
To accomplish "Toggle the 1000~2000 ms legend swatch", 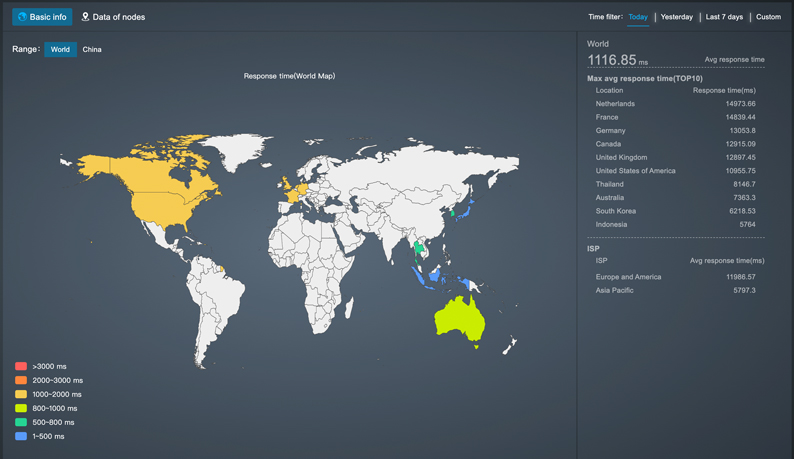I will (21, 394).
